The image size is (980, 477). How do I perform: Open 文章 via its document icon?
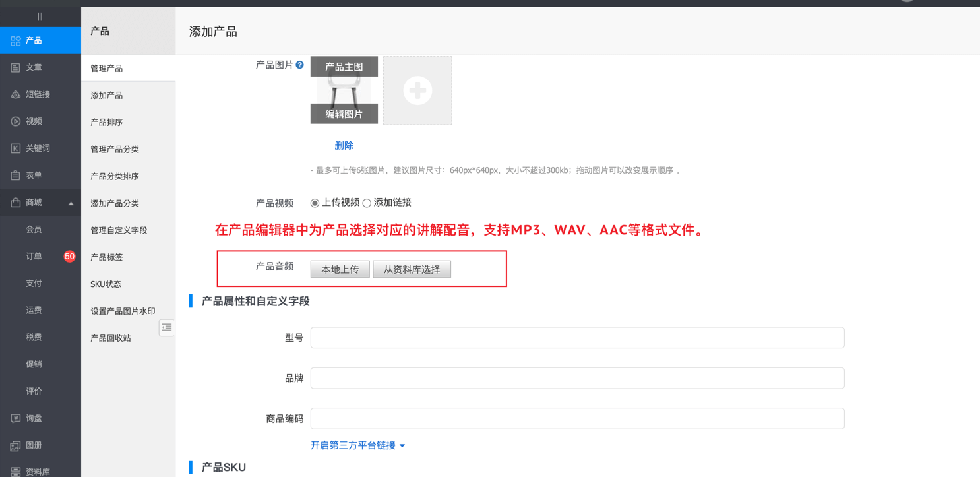16,67
